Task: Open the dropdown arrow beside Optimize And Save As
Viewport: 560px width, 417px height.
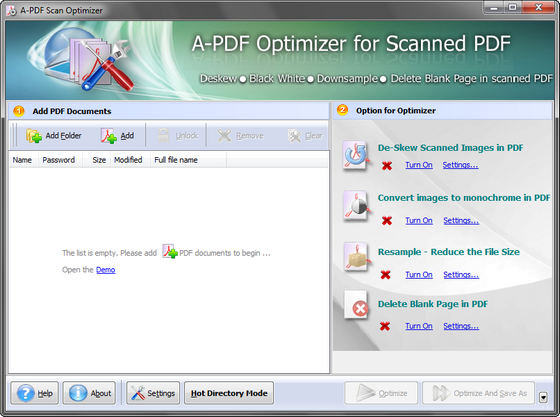Action: coord(543,397)
